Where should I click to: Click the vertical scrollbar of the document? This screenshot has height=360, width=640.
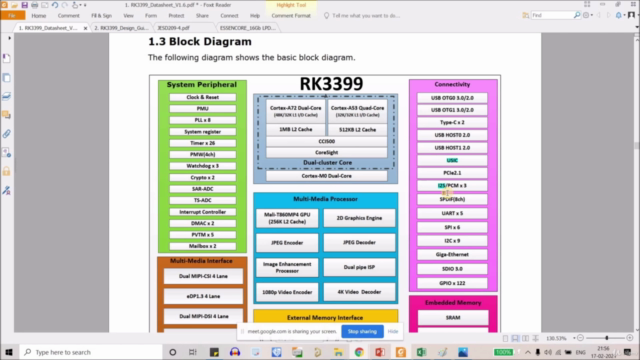636,146
